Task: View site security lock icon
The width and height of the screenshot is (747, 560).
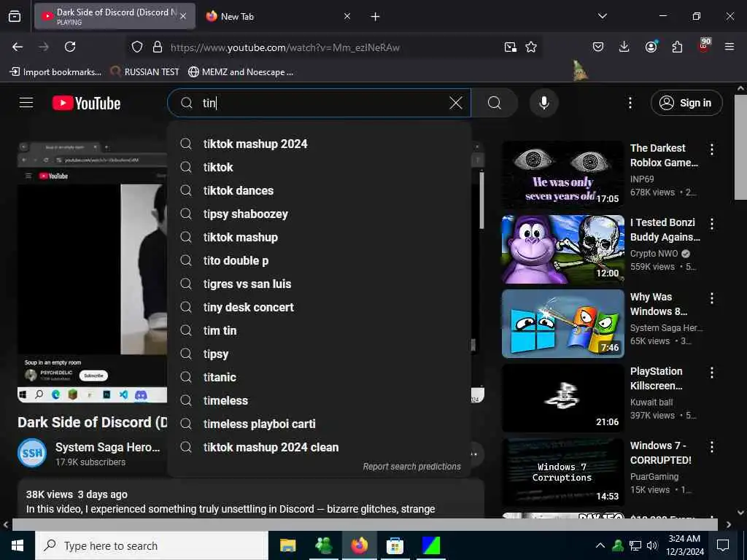Action: [x=158, y=47]
